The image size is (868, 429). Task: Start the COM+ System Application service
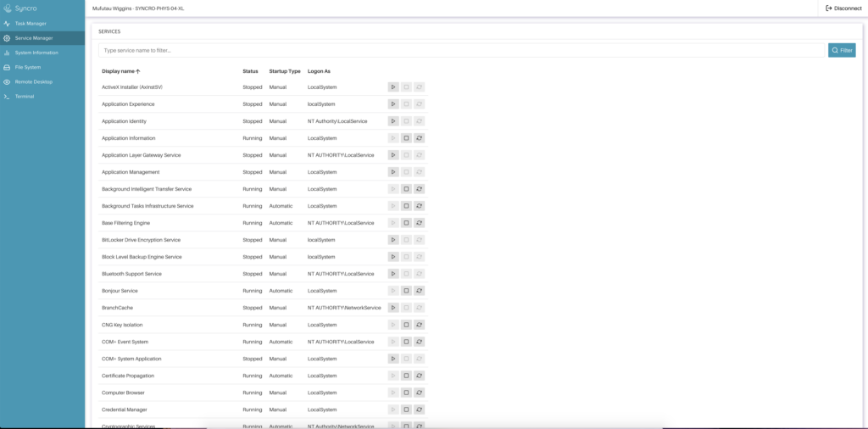393,359
